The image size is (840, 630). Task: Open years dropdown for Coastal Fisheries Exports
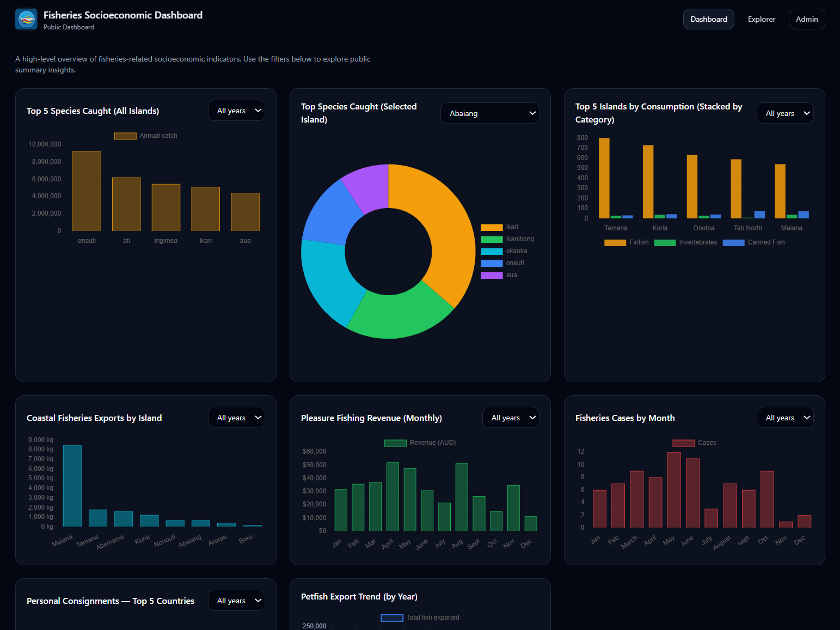(237, 418)
